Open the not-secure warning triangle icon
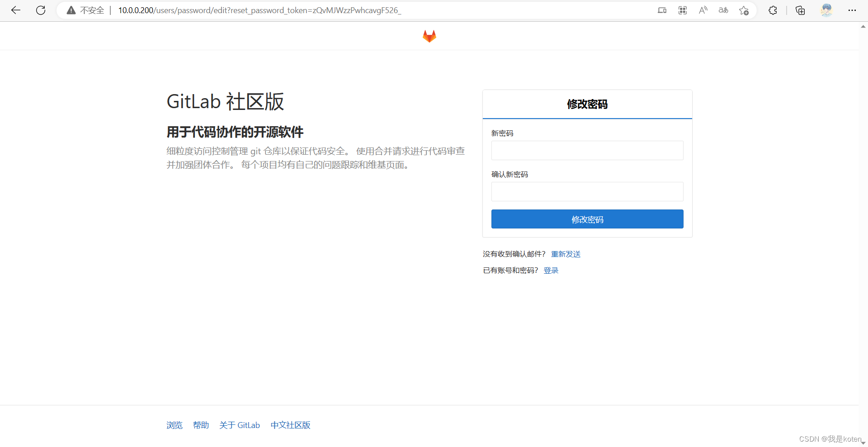The width and height of the screenshot is (868, 447). (71, 10)
